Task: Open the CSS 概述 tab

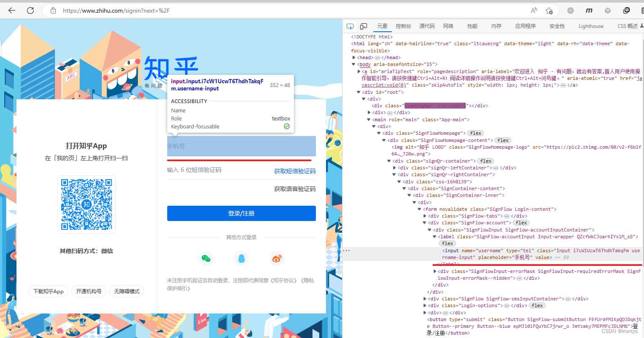Action: (x=628, y=26)
